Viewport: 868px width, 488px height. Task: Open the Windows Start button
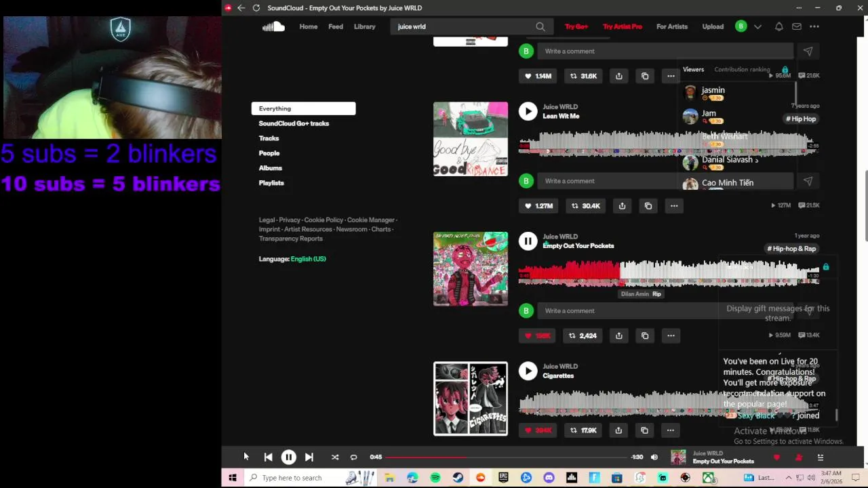[x=233, y=478]
